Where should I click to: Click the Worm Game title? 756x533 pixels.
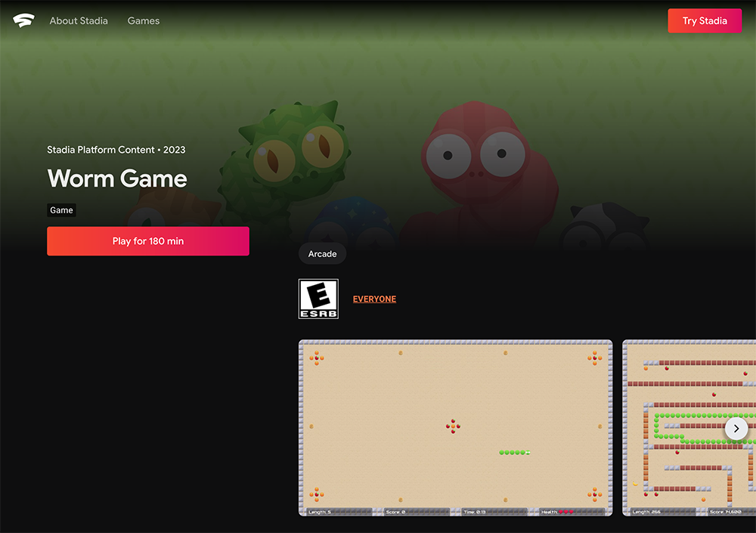117,178
